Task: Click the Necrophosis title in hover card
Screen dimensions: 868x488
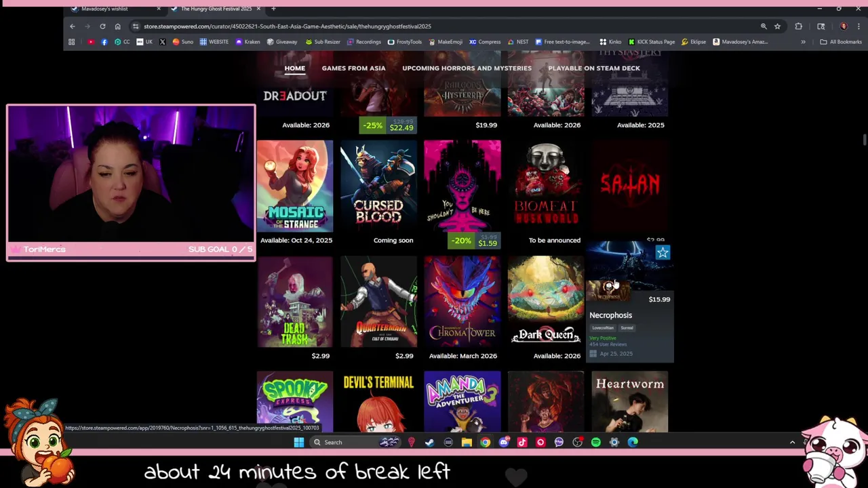Action: click(610, 315)
